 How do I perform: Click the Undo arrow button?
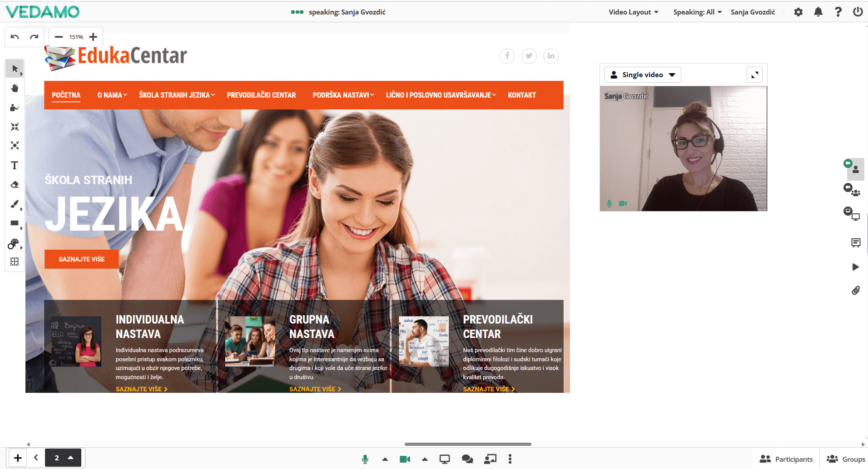click(14, 36)
